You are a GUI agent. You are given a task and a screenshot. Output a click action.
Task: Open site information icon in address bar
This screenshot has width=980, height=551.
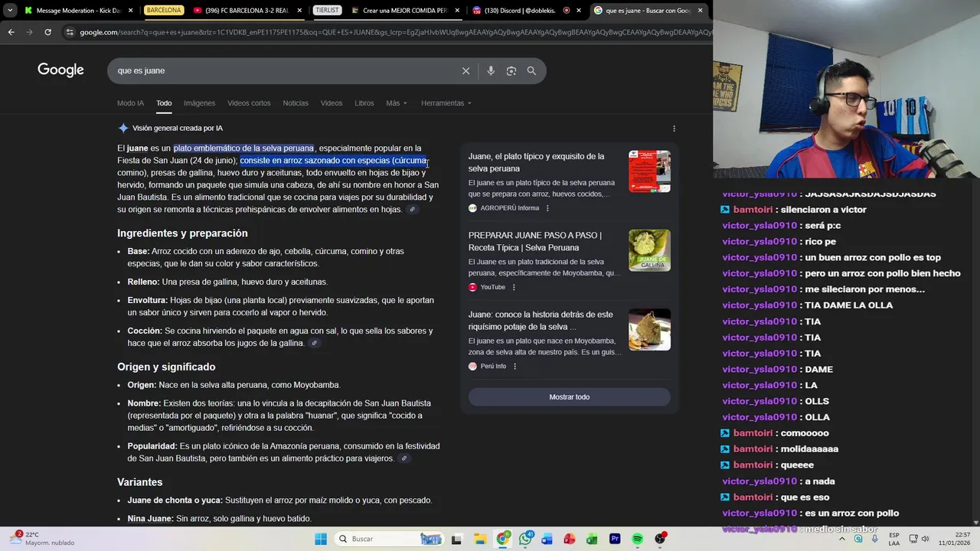(x=70, y=32)
